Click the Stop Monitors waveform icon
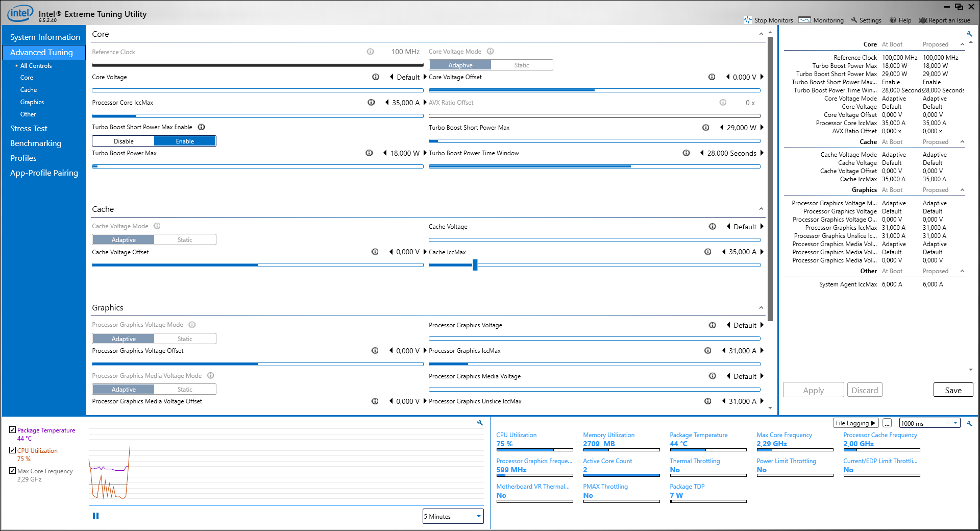The height and width of the screenshot is (531, 980). click(748, 20)
